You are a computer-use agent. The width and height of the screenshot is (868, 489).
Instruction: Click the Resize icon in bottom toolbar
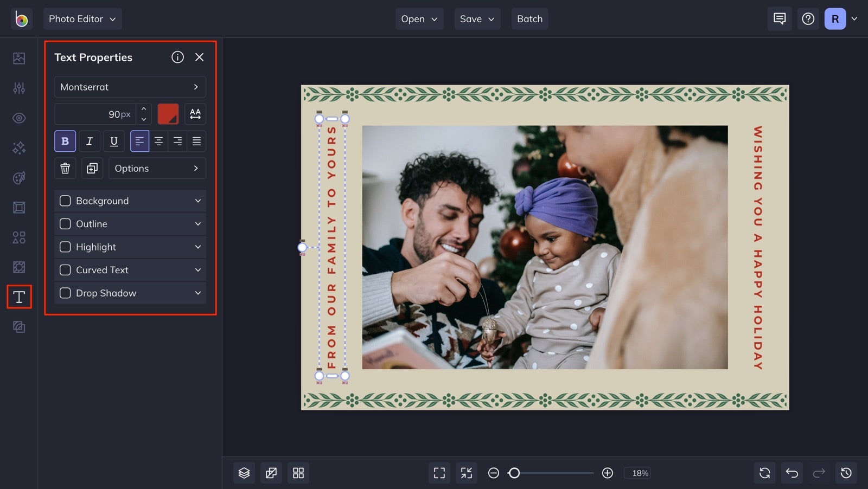[271, 472]
